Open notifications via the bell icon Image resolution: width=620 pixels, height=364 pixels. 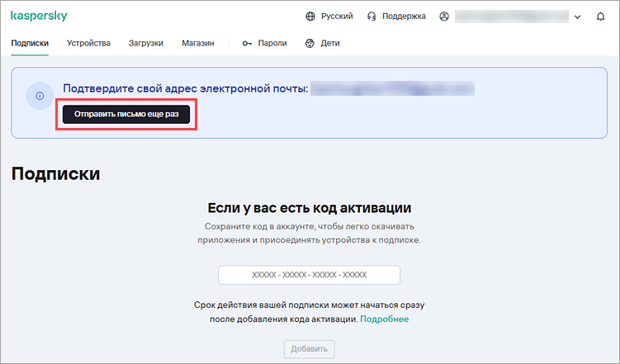point(600,17)
